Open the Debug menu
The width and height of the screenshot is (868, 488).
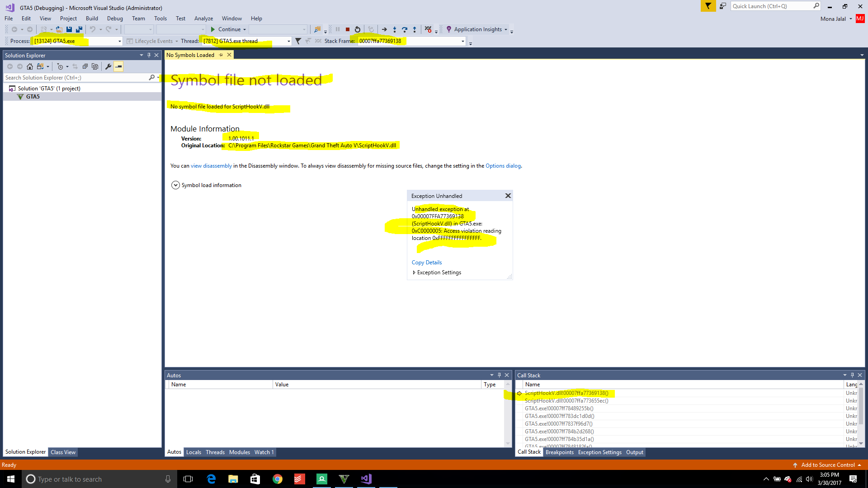[115, 19]
